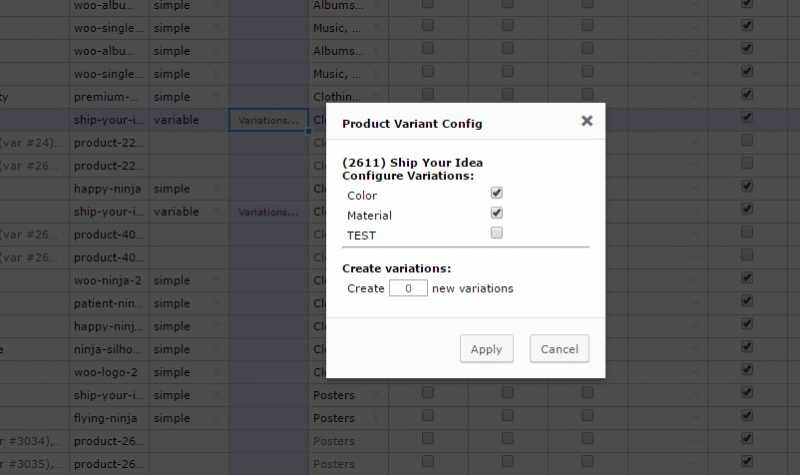Viewport: 800px width, 475px height.
Task: Toggle rightmost checkbox in woo-ninja-2 row
Action: (x=746, y=279)
